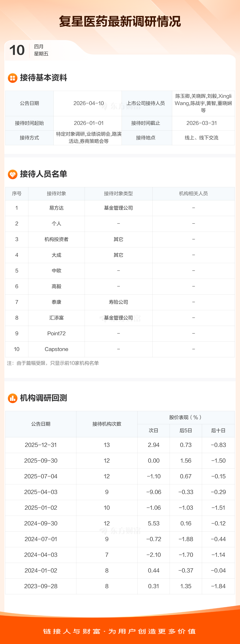Click the 复星医药最新调研情况 page title
Screen dimensions: 240x644
(x=120, y=22)
